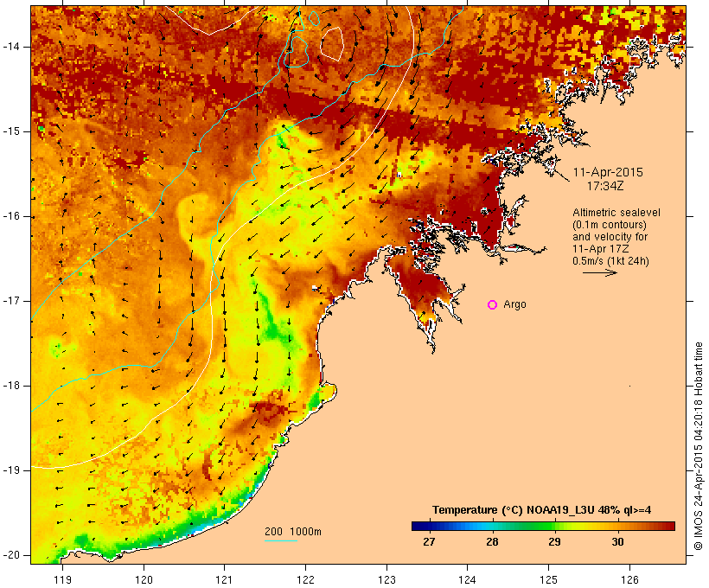Click longitude axis label '122'
The image size is (709, 588).
[306, 579]
